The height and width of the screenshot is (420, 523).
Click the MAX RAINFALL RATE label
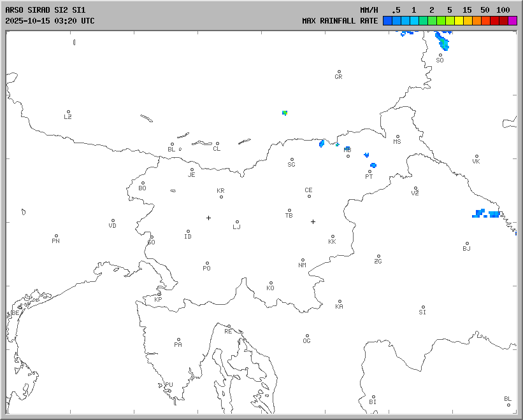340,21
